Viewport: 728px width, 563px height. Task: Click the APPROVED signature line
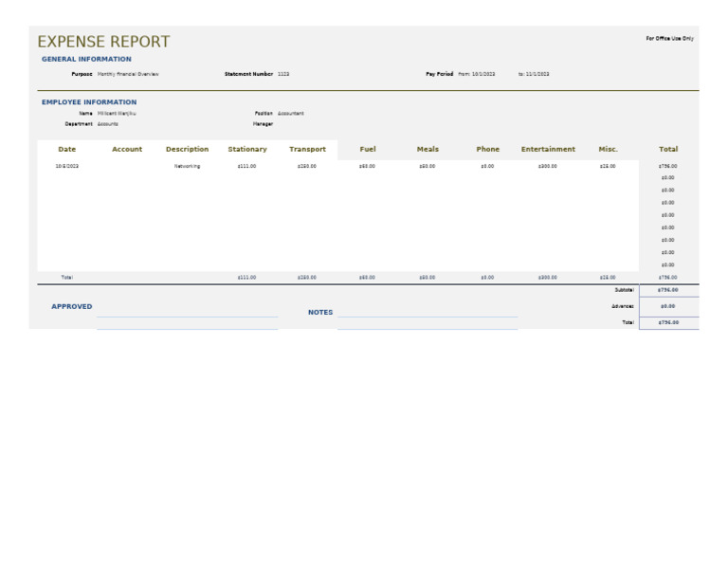tap(187, 317)
